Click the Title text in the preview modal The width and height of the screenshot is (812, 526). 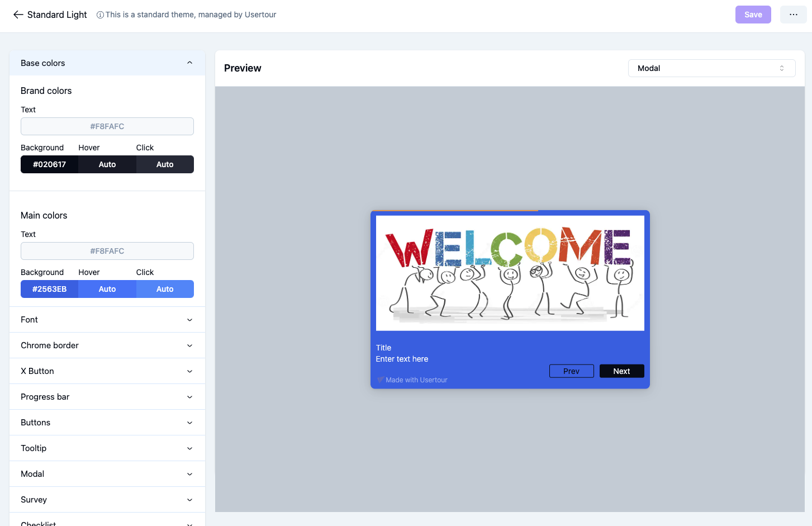[x=383, y=348]
